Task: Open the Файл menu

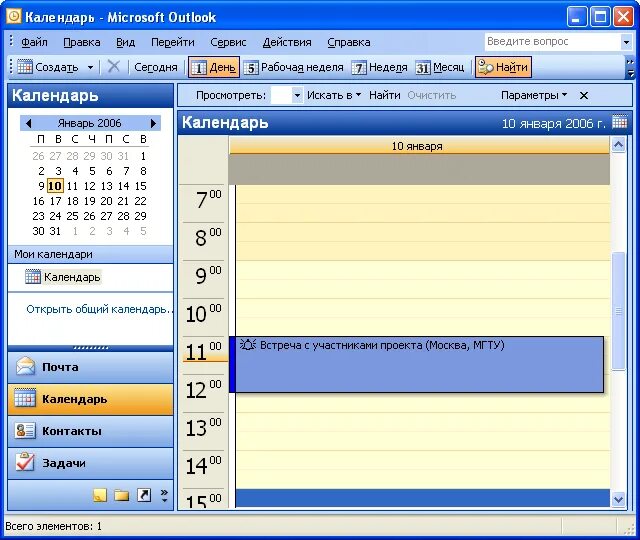Action: coord(34,42)
